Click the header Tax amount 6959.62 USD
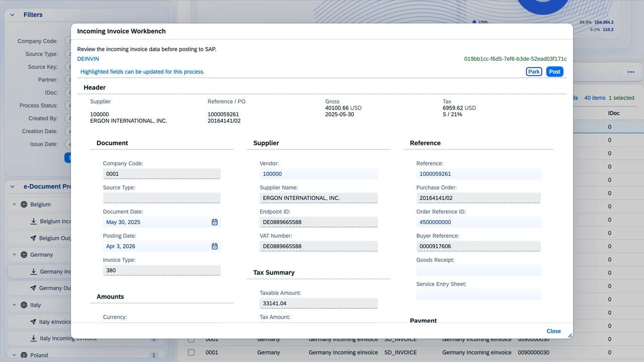Screen dimensions: 644x362 point(459,108)
